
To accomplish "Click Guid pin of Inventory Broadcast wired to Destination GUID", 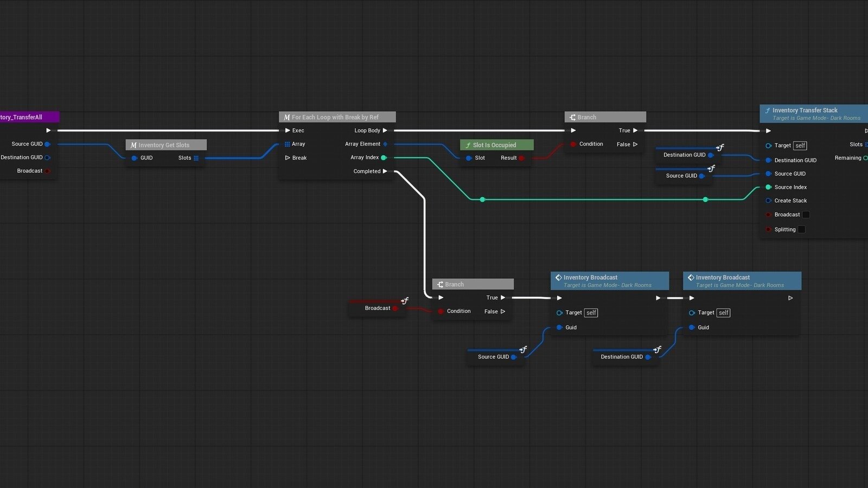I will tap(692, 328).
